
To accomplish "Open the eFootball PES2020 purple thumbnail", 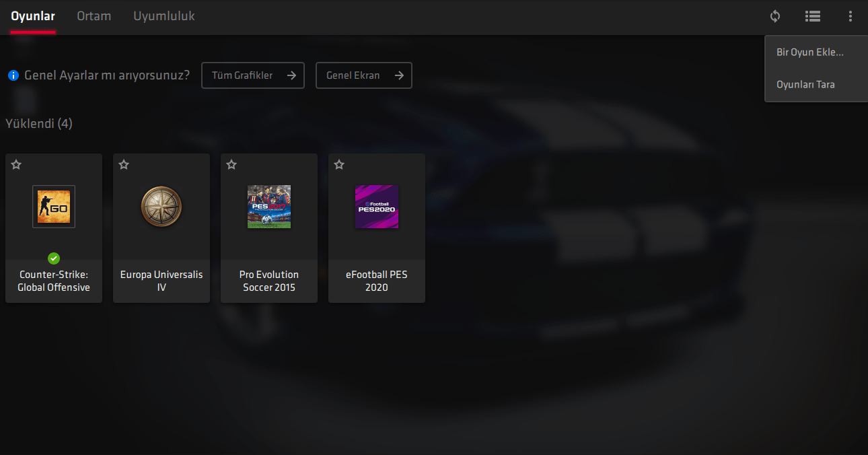I will click(377, 207).
